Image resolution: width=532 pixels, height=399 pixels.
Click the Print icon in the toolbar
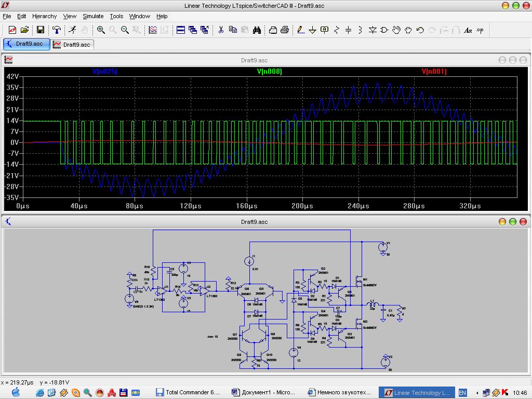285,30
